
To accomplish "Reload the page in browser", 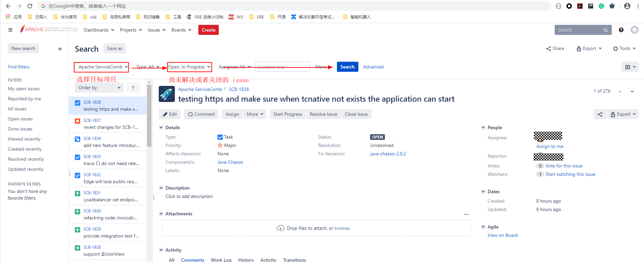I will pos(30,6).
